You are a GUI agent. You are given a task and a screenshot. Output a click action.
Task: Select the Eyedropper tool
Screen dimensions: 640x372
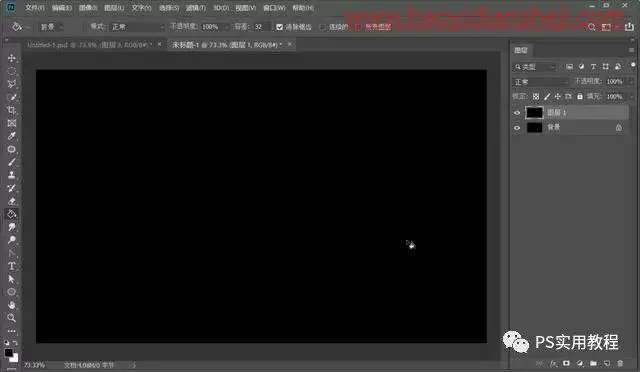coord(11,136)
